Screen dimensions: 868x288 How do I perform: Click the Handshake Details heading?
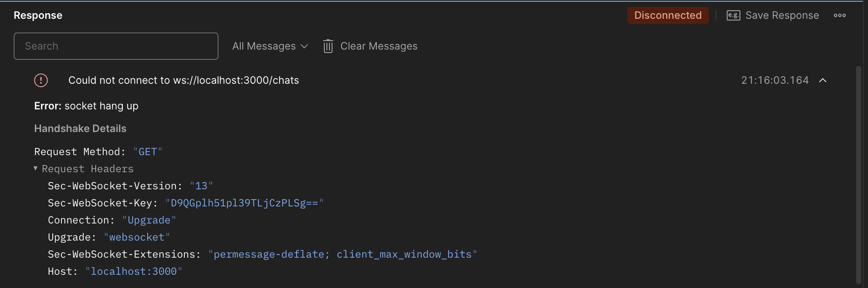click(x=80, y=129)
